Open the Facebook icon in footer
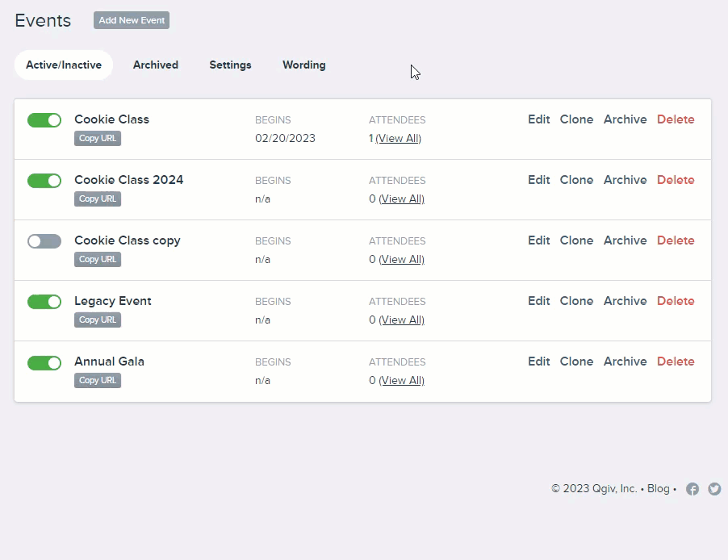Image resolution: width=728 pixels, height=560 pixels. (692, 489)
